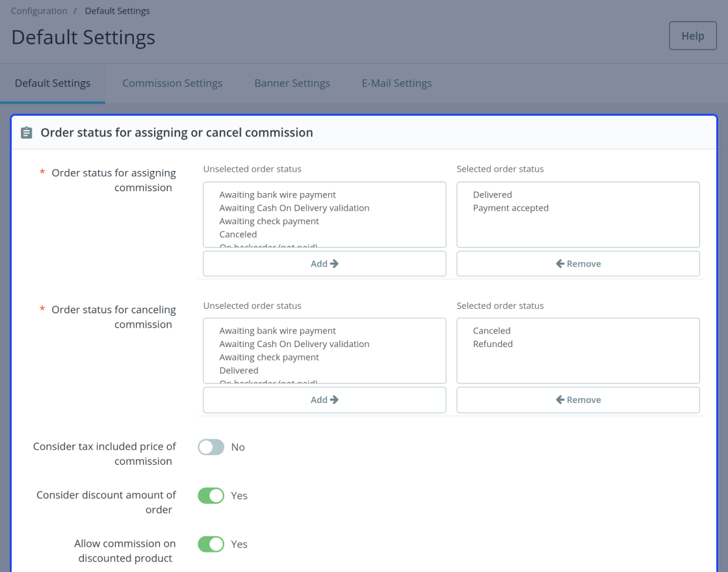Open the Commission Settings tab
Image resolution: width=728 pixels, height=572 pixels.
pyautogui.click(x=172, y=83)
